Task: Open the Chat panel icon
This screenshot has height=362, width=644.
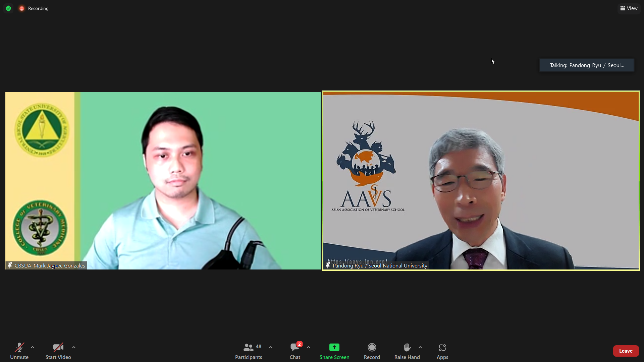Action: [x=295, y=347]
